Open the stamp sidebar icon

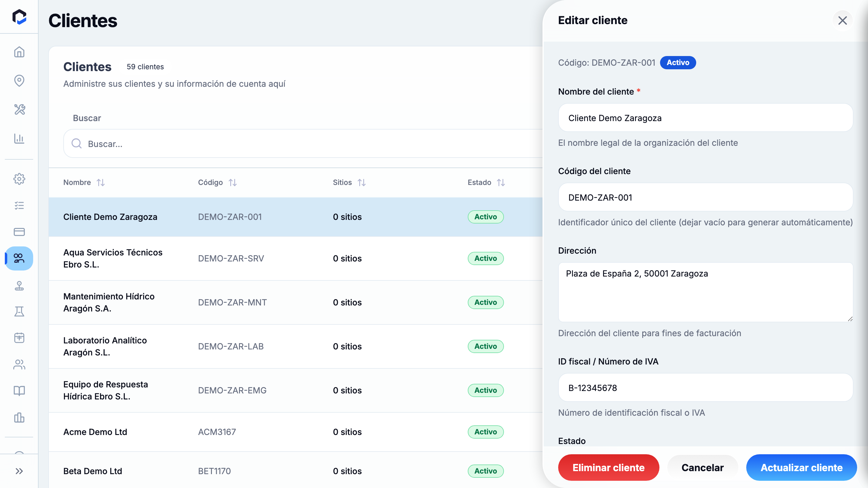(19, 286)
